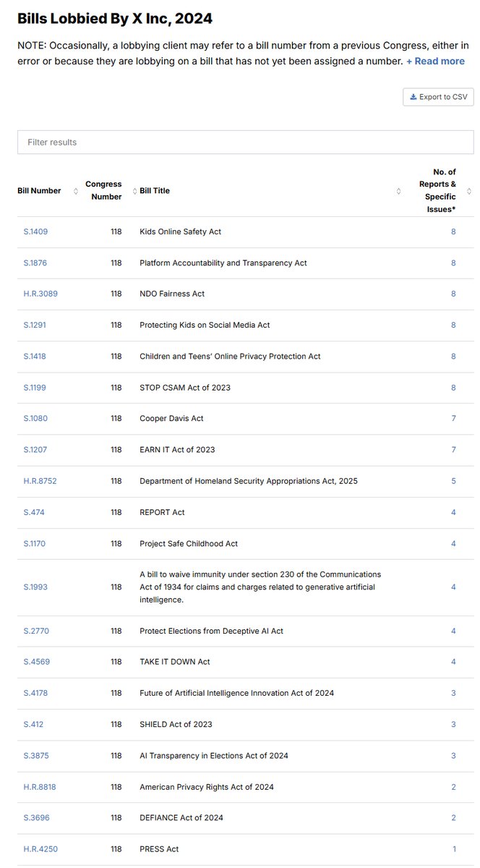Screen dimensions: 480x868
Task: Open bill S.1207 link
Action: 35,450
